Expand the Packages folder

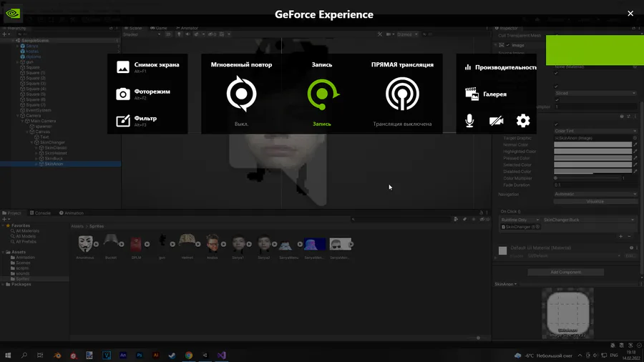[x=3, y=284]
